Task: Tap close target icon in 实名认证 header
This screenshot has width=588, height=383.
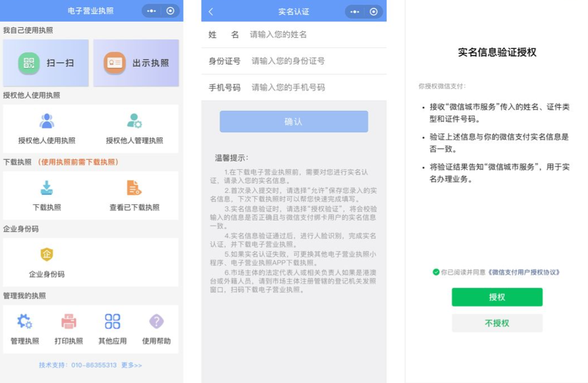Action: pyautogui.click(x=373, y=12)
